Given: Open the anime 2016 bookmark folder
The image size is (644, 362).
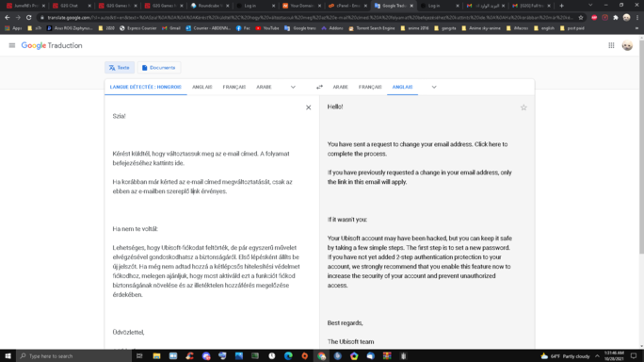Looking at the screenshot, I should coord(414,28).
